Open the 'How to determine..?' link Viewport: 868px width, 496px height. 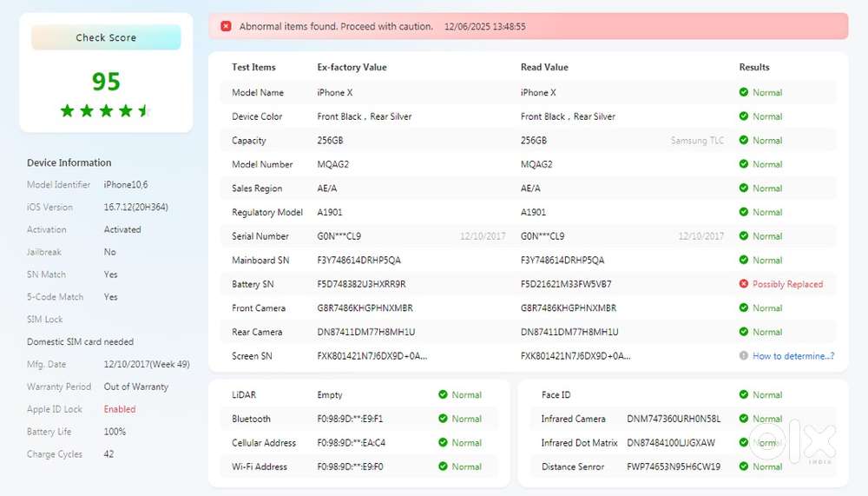point(793,356)
